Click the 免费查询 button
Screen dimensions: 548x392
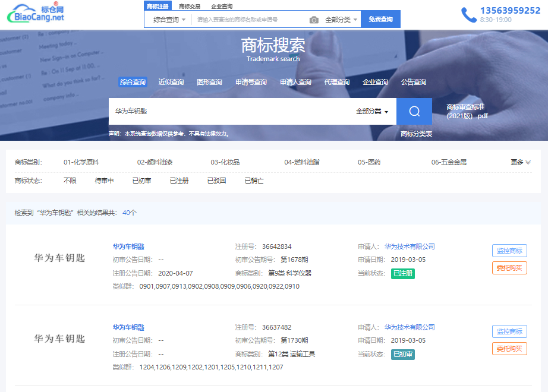click(x=380, y=19)
